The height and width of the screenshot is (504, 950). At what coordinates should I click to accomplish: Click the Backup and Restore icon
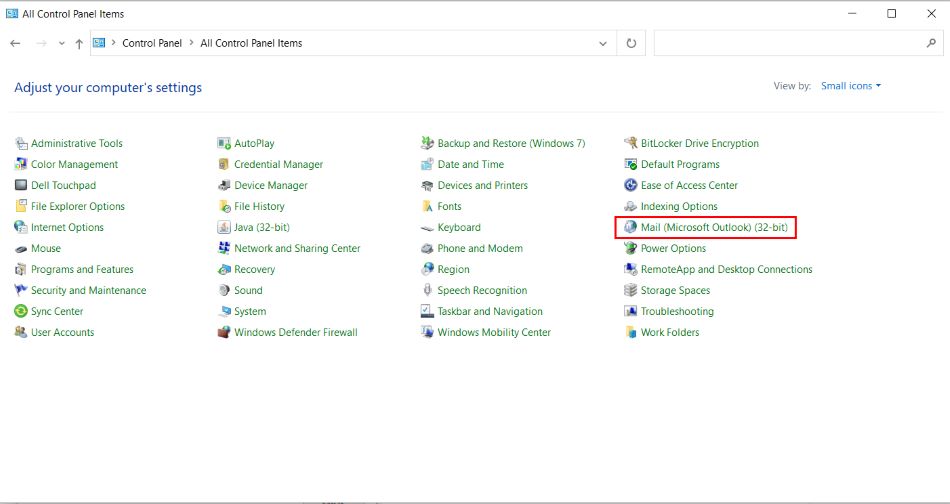427,144
